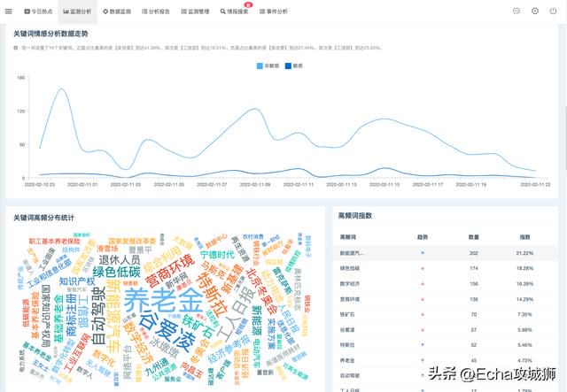Select 数字经济 in the table
The width and height of the screenshot is (567, 392).
tap(350, 284)
